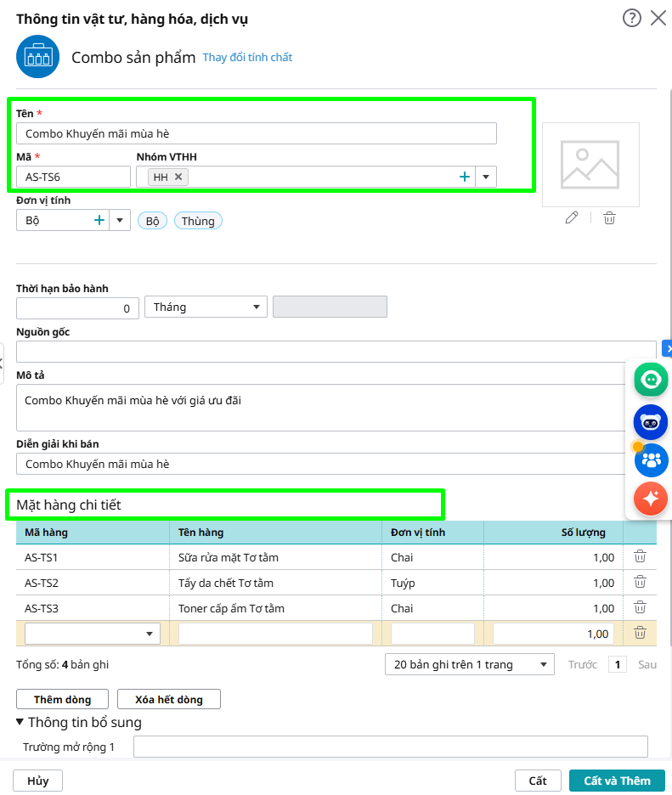Click the pencil icon to edit product image

click(572, 218)
